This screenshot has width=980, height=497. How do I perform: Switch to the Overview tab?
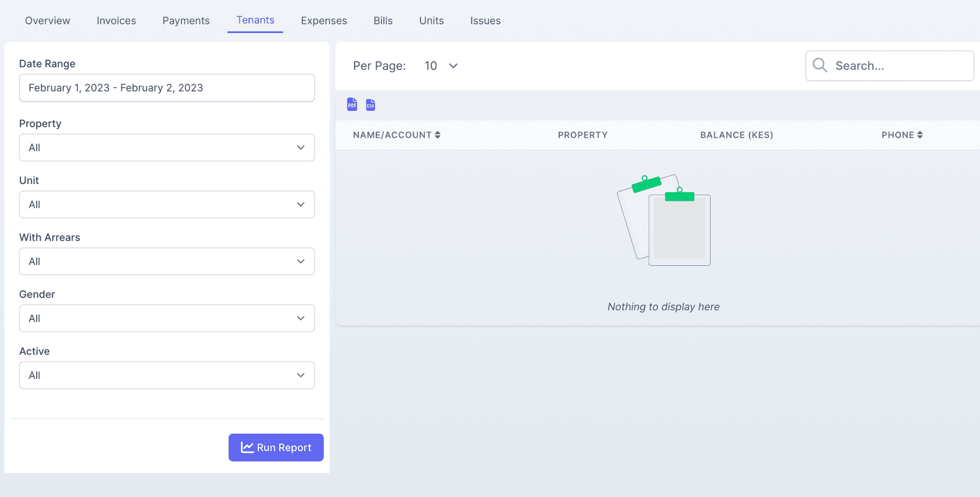pyautogui.click(x=48, y=21)
